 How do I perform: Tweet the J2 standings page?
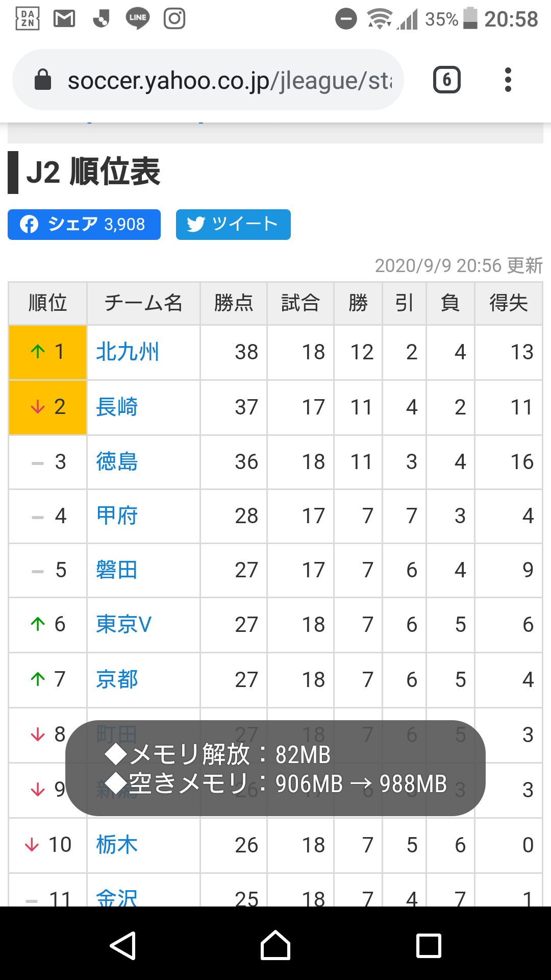233,225
